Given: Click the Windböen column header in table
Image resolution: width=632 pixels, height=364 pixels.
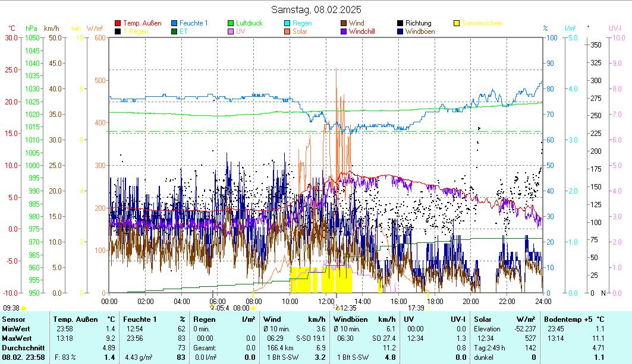Looking at the screenshot, I should pyautogui.click(x=352, y=319).
